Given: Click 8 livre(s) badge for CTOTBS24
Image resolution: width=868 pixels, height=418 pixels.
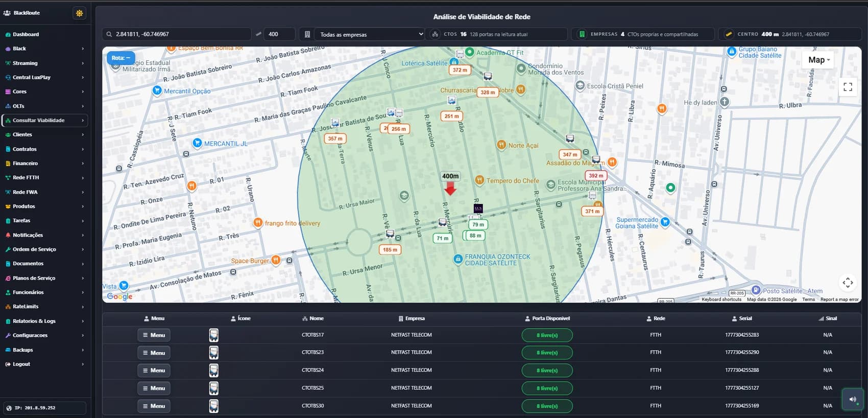Looking at the screenshot, I should (547, 370).
